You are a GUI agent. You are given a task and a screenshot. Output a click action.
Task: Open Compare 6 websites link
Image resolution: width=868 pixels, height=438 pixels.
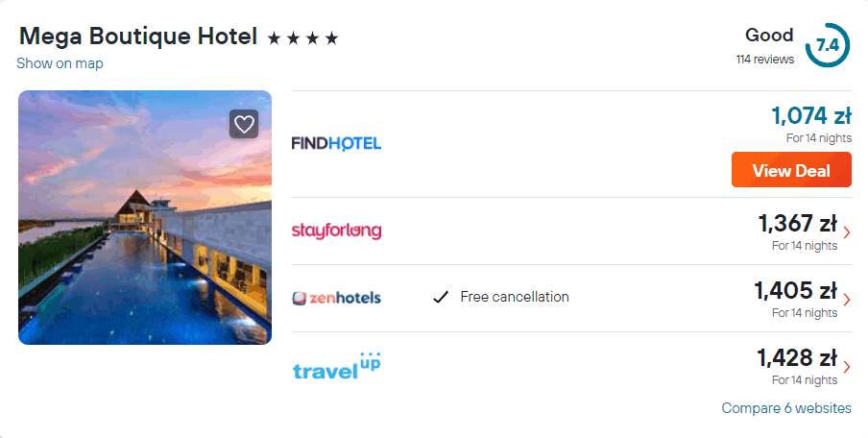click(785, 408)
